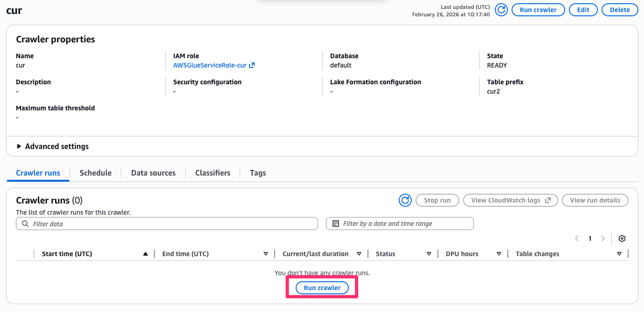Refresh the Crawler runs list

click(405, 200)
